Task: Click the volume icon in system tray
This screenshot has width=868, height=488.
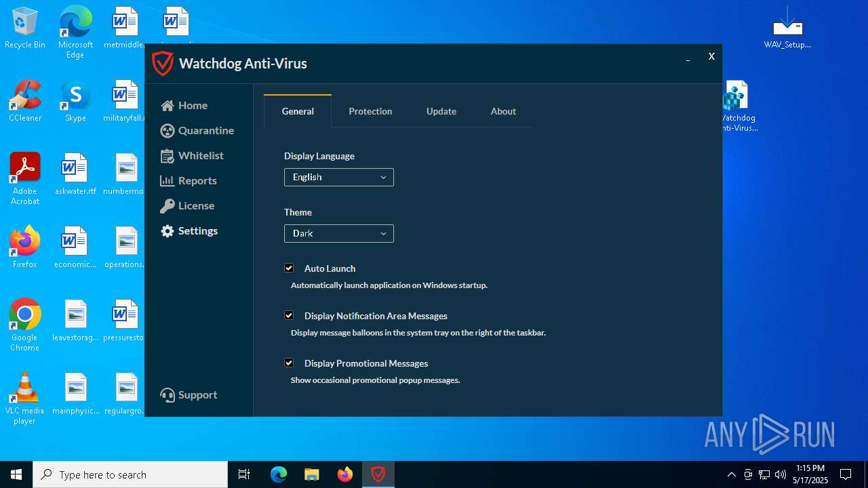Action: 781,474
